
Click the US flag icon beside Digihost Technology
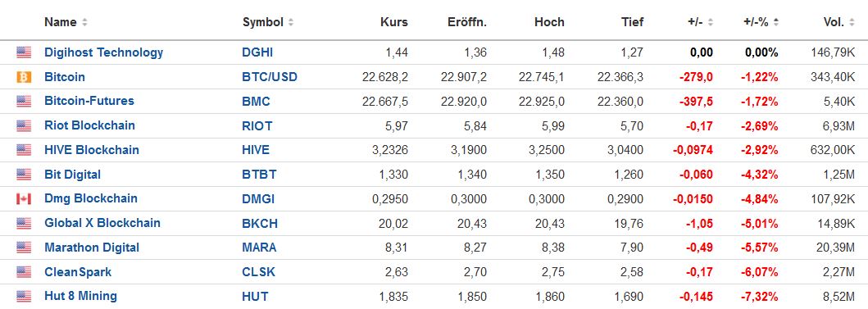[x=24, y=52]
